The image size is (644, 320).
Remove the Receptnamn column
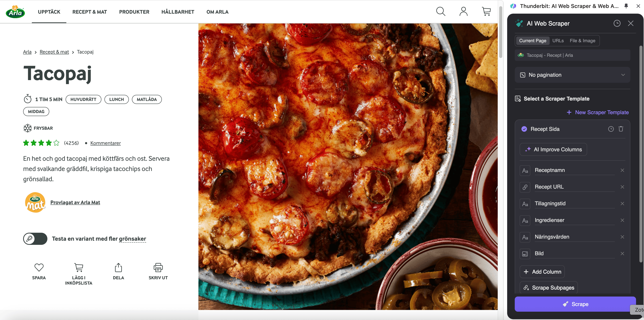tap(622, 170)
